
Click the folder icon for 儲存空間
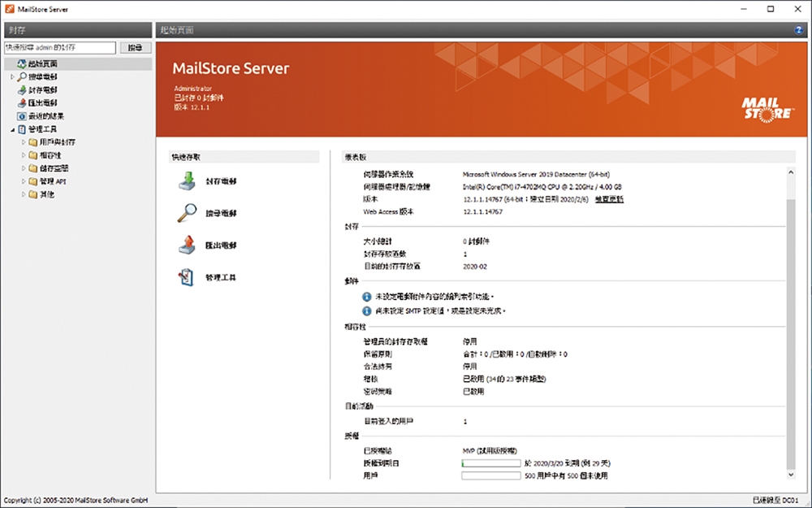point(33,168)
